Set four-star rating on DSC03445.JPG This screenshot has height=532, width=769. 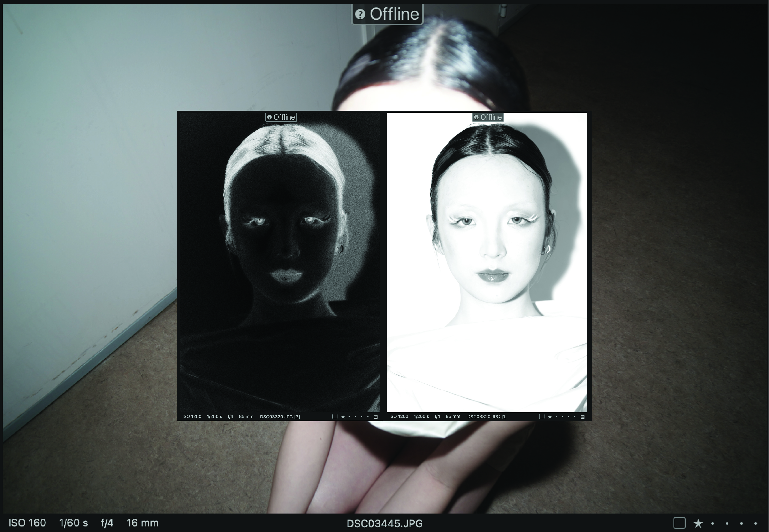(x=741, y=523)
